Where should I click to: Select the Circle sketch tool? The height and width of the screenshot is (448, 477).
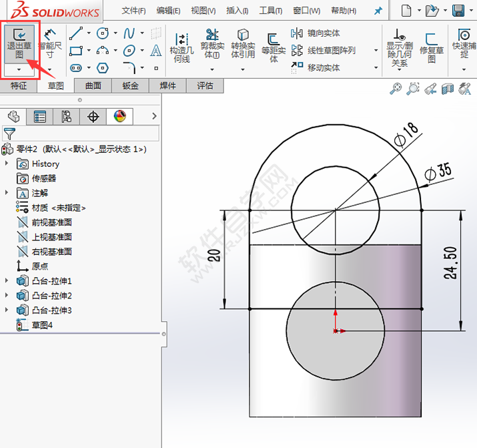point(103,33)
